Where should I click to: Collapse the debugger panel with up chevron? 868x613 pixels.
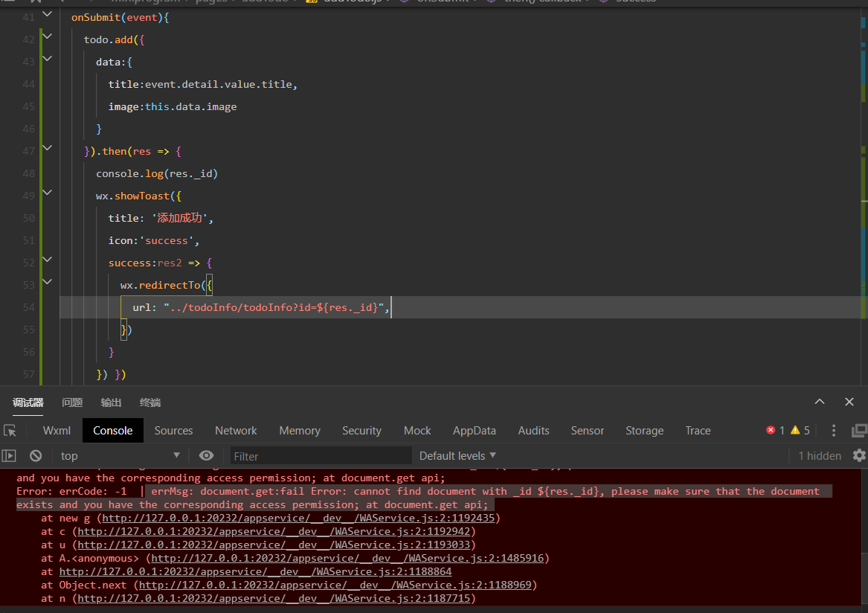click(x=820, y=402)
